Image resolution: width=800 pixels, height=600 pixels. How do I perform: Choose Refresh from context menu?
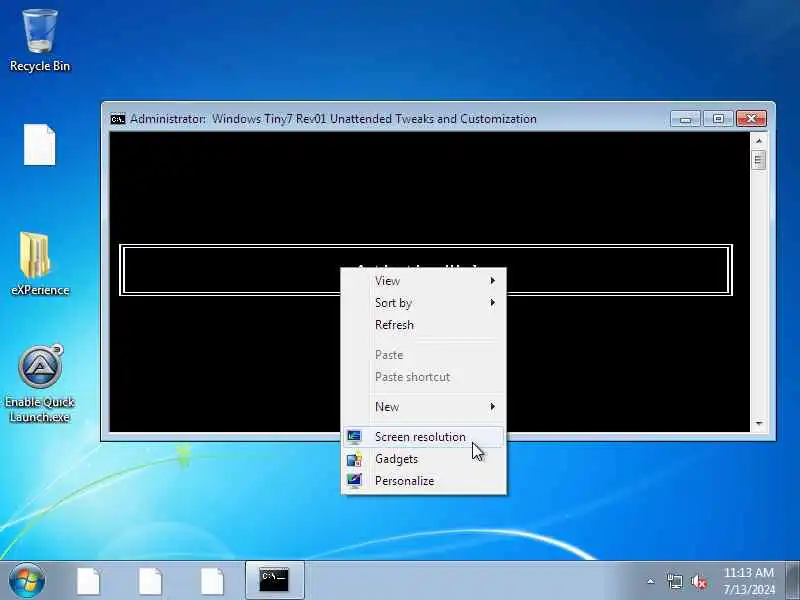pos(423,325)
